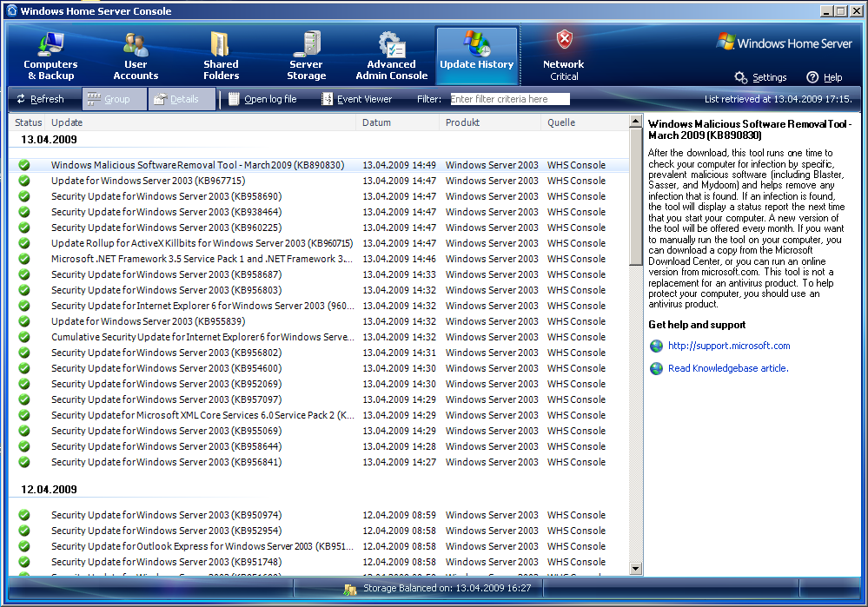Select the Security Update KB958644 row
868x607 pixels.
tap(318, 446)
